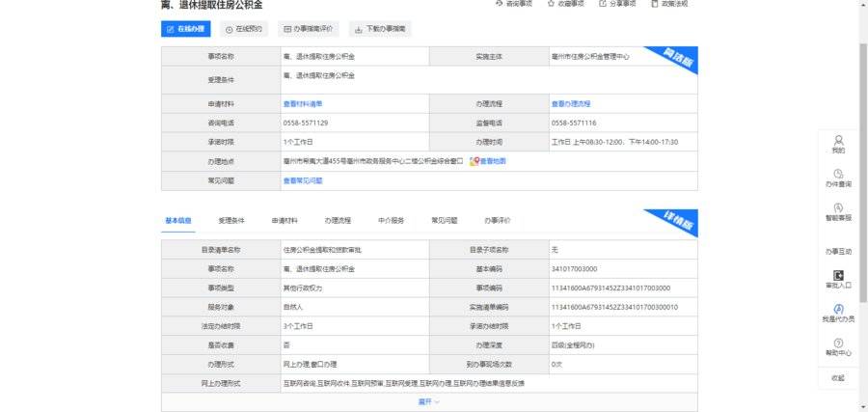Switch to 受理条件 tab
The image size is (868, 412).
click(x=231, y=220)
